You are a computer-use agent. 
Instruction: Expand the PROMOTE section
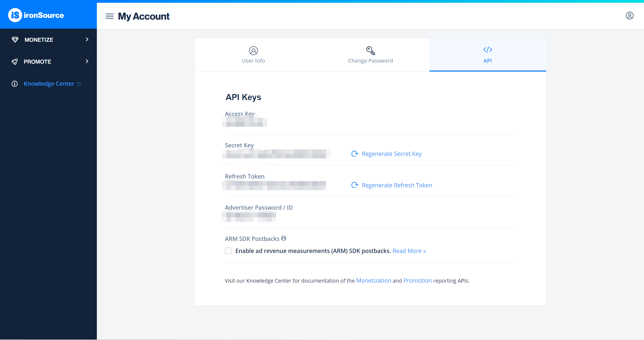tap(87, 61)
